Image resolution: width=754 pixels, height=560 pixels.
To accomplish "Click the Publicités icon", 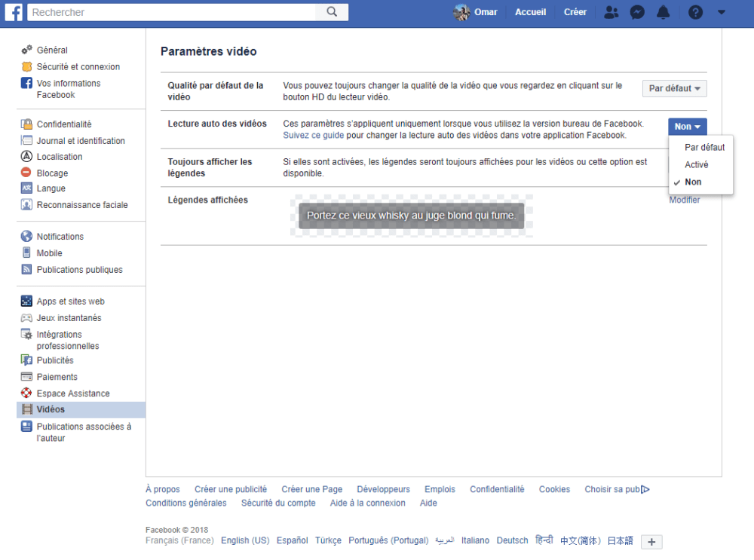I will 26,360.
